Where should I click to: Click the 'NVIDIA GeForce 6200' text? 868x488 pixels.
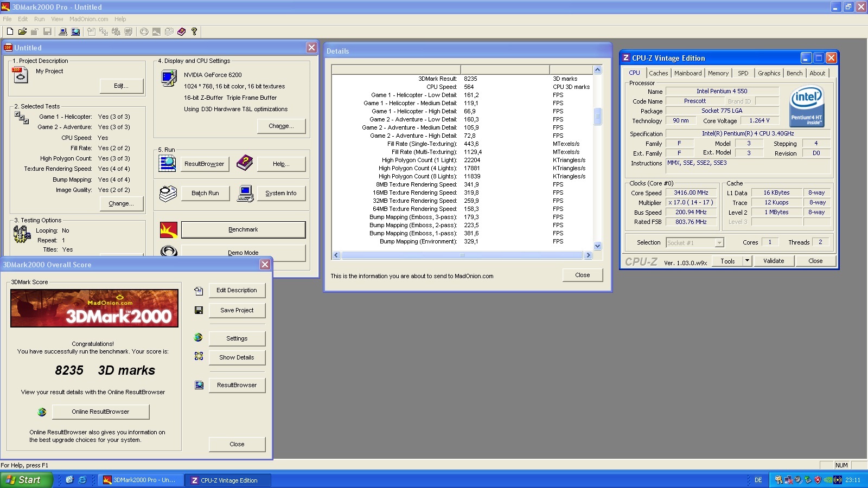[x=213, y=75]
